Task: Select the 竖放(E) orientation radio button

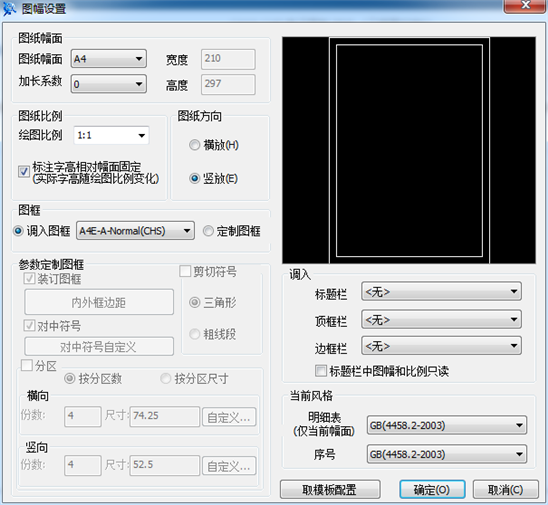Action: [194, 178]
